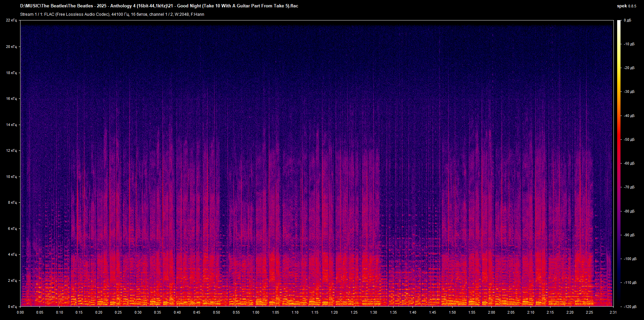
Task: Click the spek 0.8.5 version label
Action: (626, 6)
